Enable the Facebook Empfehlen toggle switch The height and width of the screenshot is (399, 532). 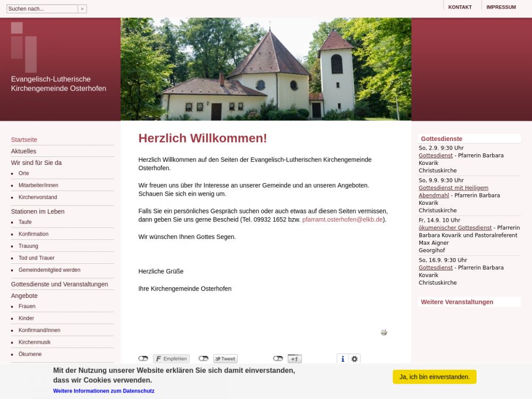143,359
